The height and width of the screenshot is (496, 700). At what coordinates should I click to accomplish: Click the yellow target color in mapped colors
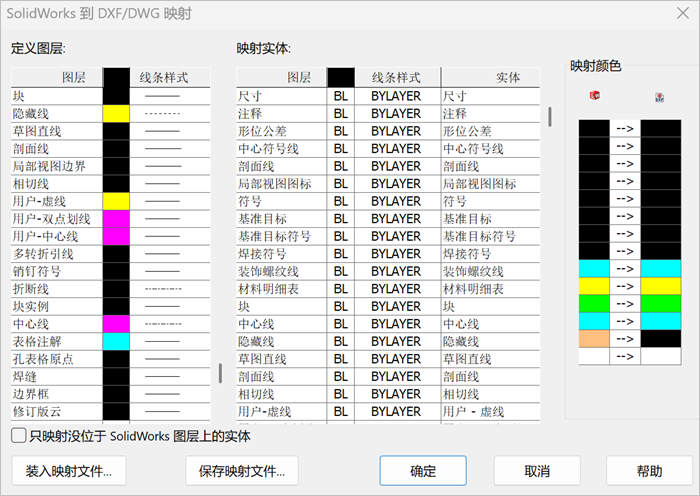coord(661,286)
